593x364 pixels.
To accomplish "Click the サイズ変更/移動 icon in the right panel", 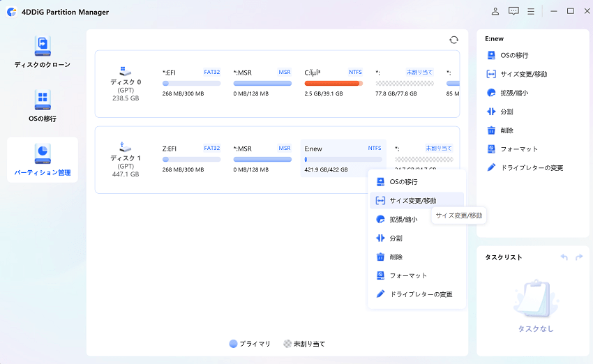I will 491,74.
